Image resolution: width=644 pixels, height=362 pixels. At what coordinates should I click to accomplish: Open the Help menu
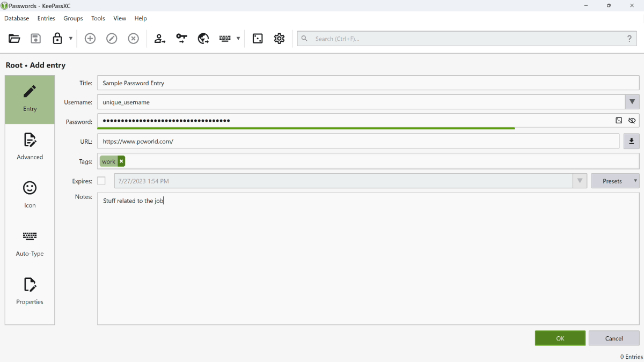[x=141, y=18]
